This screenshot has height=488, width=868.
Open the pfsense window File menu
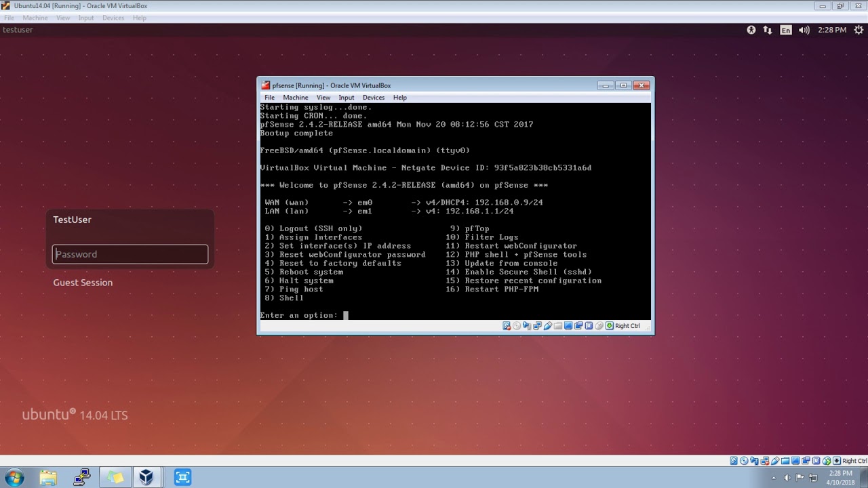tap(270, 98)
